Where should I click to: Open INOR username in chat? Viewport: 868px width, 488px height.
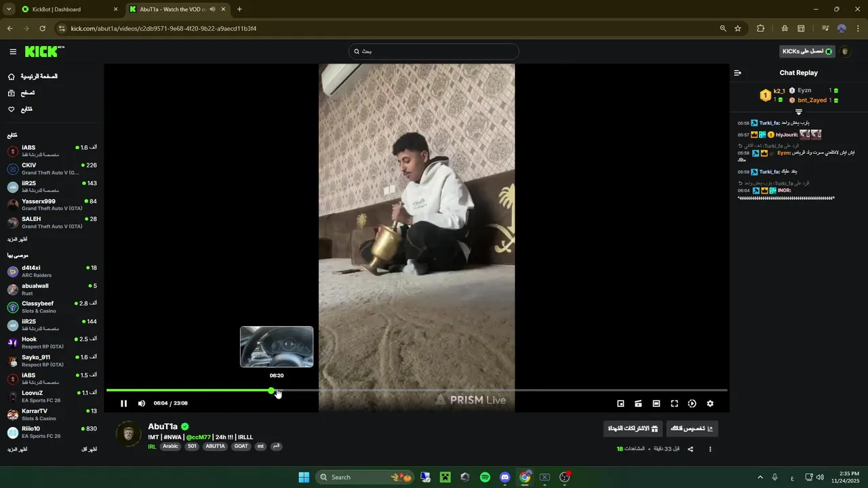(784, 190)
